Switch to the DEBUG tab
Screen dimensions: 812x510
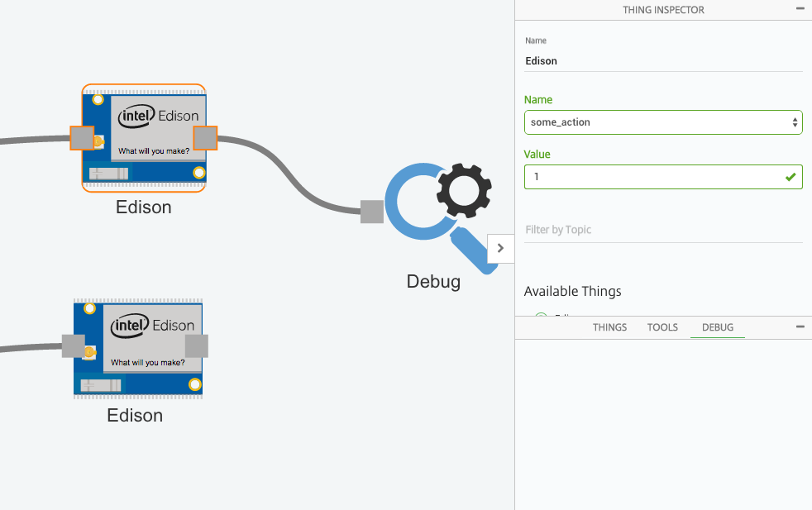click(718, 327)
